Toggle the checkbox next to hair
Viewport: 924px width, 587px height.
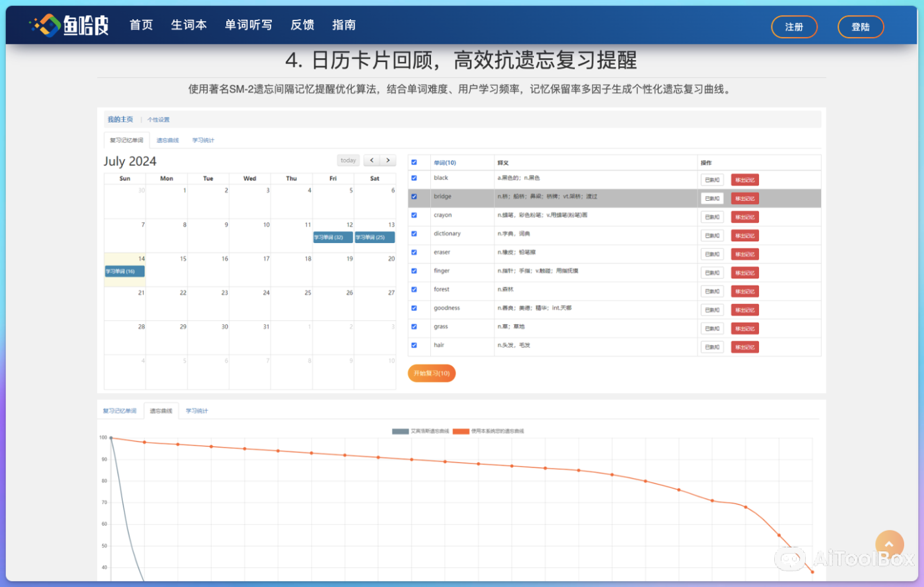414,345
